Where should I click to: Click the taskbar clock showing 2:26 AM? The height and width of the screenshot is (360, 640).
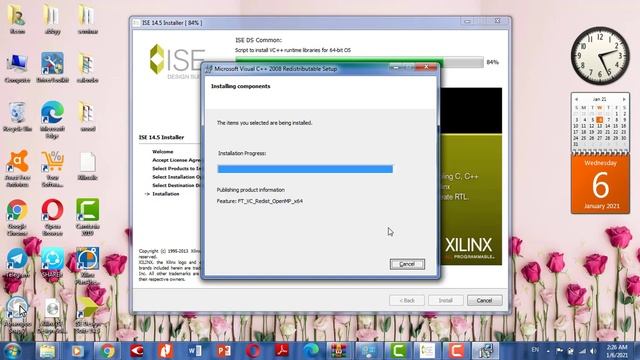[x=616, y=351]
